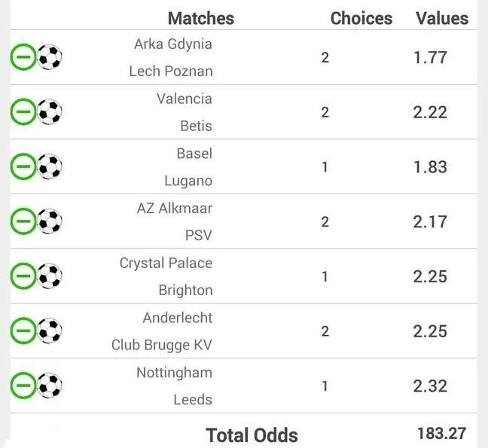Click the 1.77 odds value

[x=430, y=58]
